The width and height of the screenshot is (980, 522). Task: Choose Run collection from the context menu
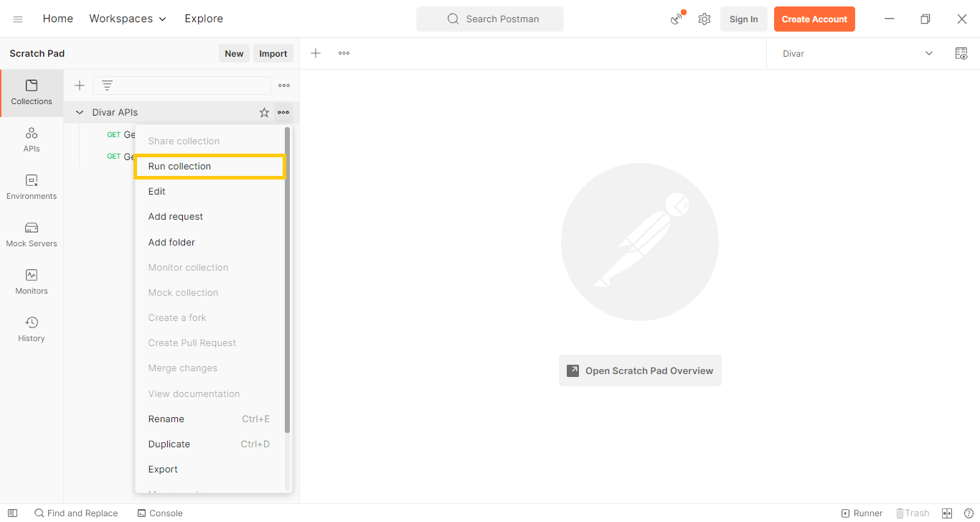[210, 167]
